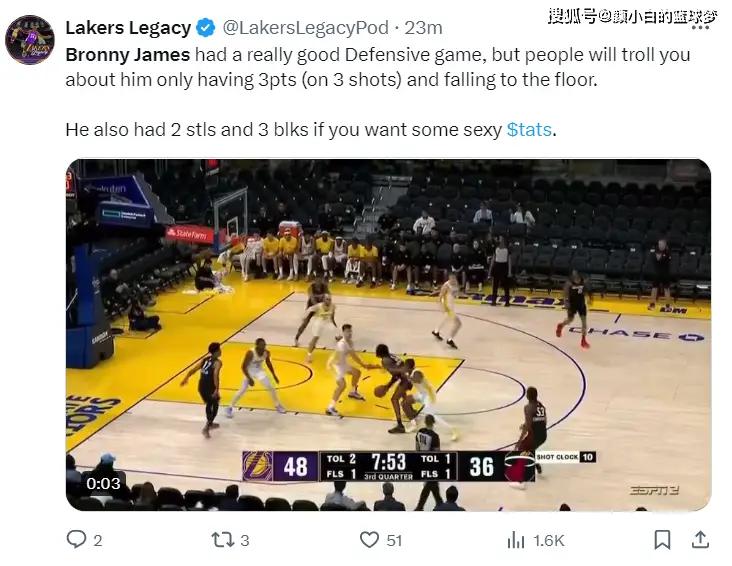732x566 pixels.
Task: Like the post with the heart icon
Action: coord(369,540)
